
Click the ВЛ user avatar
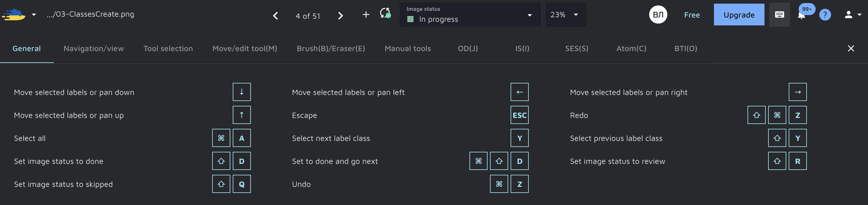[x=658, y=15]
